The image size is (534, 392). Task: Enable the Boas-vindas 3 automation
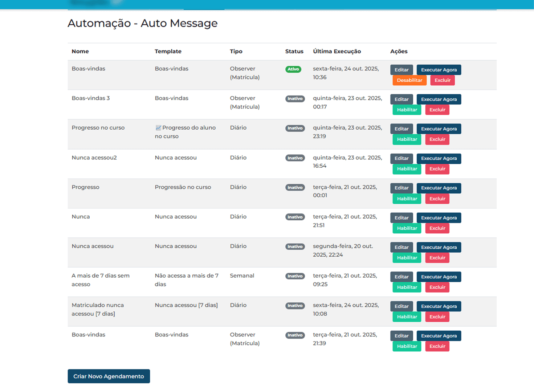[x=407, y=110]
